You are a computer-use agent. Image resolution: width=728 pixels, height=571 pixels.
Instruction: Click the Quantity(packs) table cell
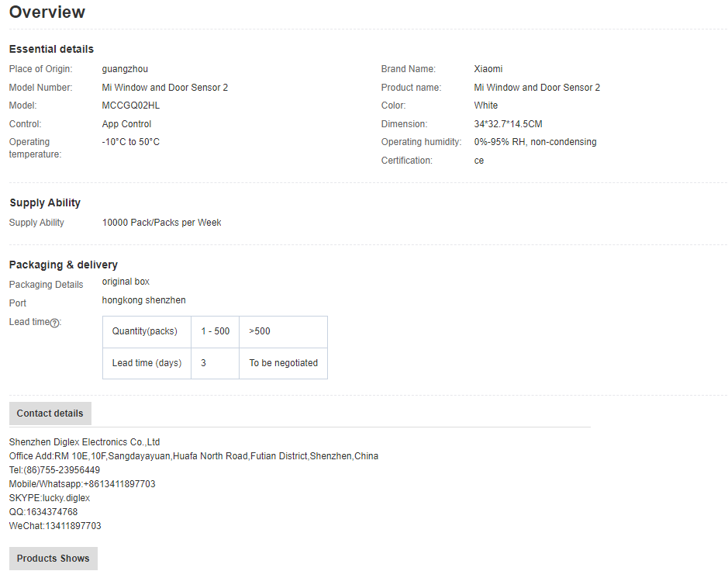point(147,332)
